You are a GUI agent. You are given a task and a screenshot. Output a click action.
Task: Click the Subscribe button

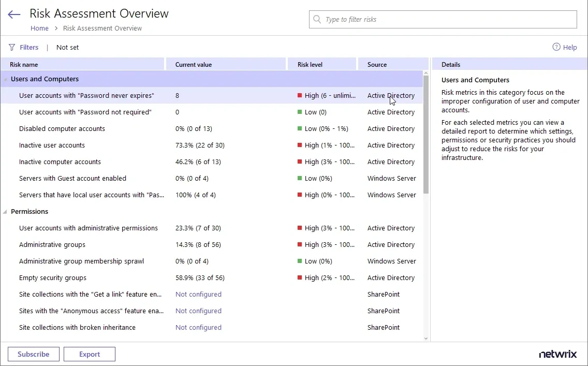34,354
